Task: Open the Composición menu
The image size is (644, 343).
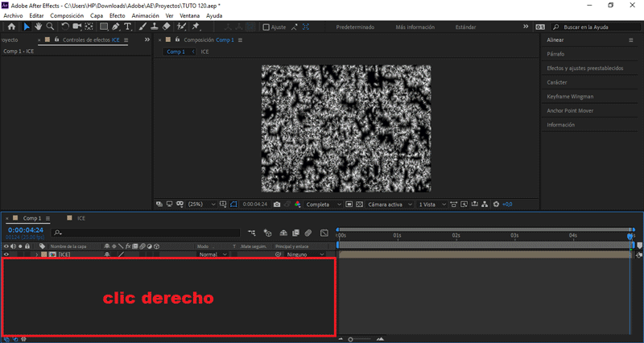Action: [x=66, y=15]
